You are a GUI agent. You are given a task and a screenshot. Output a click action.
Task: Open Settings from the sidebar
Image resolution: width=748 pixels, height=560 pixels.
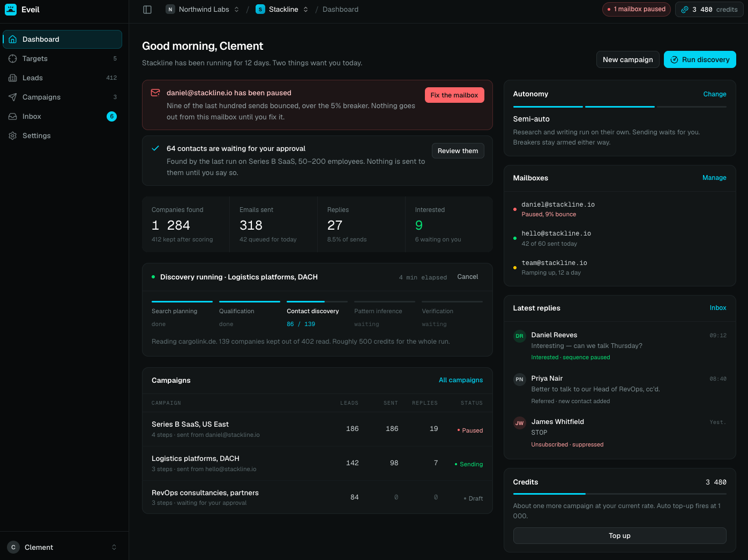click(62, 135)
